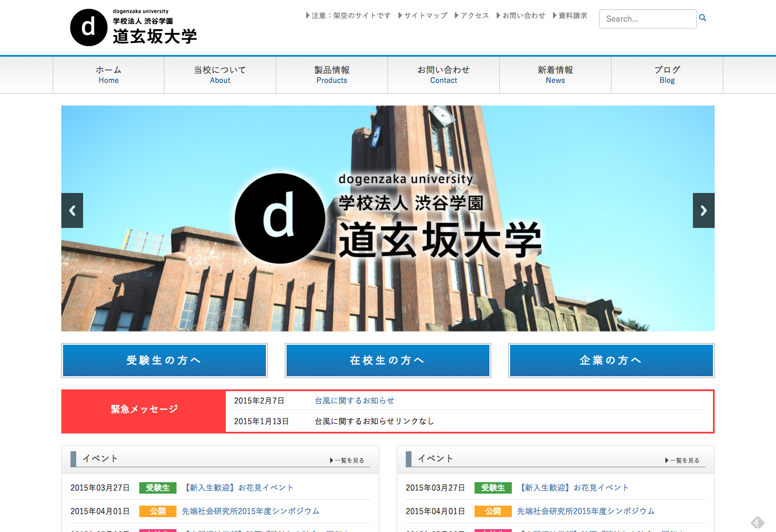Click 一覧を見る in left イベント panel
Image resolution: width=776 pixels, height=532 pixels.
pyautogui.click(x=347, y=460)
